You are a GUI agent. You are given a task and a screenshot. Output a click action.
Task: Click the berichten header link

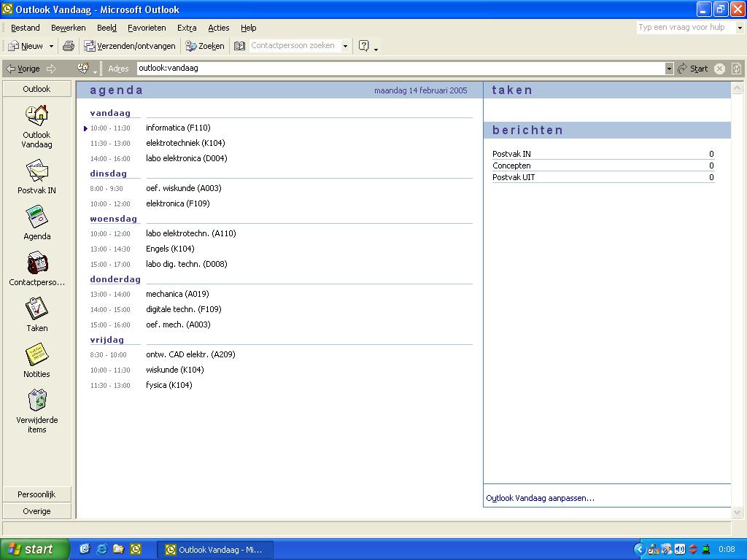[528, 130]
